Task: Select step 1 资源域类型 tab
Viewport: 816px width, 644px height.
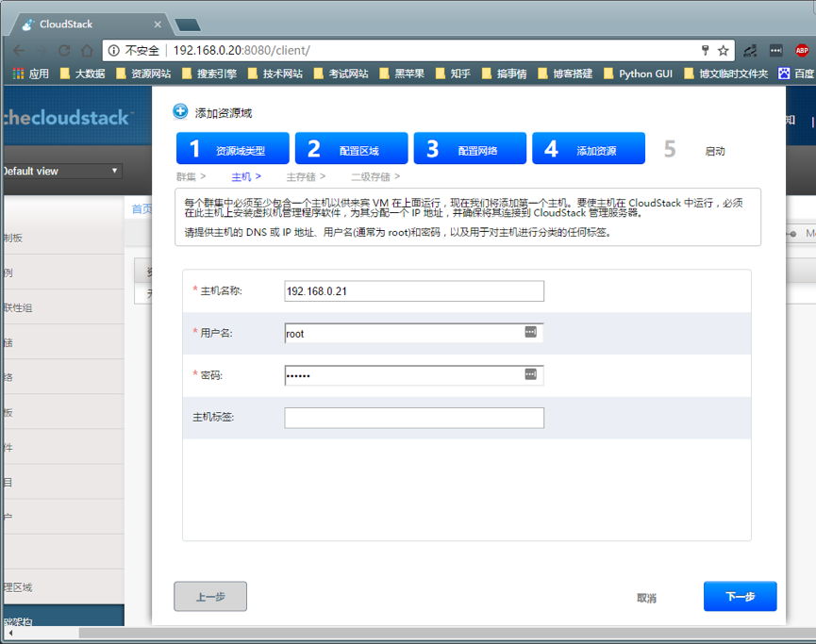Action: (233, 149)
